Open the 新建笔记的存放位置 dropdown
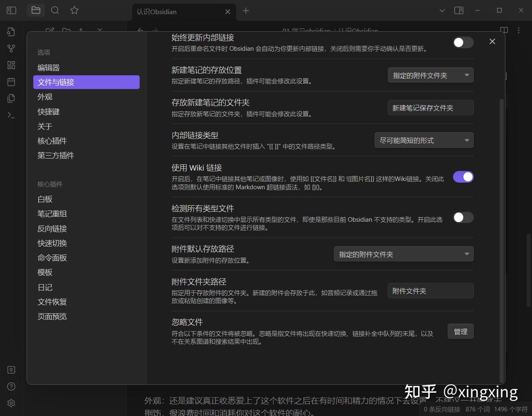 430,75
